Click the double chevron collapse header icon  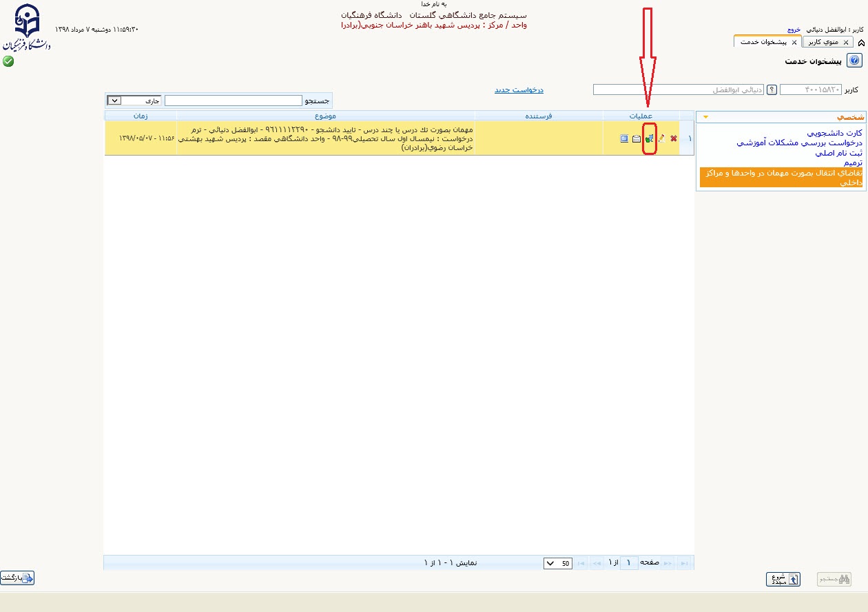click(x=862, y=43)
